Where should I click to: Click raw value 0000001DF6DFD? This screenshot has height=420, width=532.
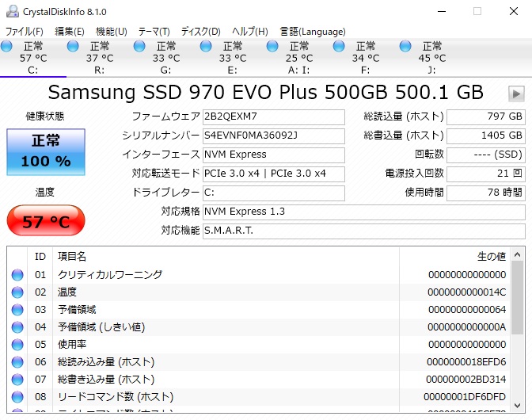click(465, 396)
